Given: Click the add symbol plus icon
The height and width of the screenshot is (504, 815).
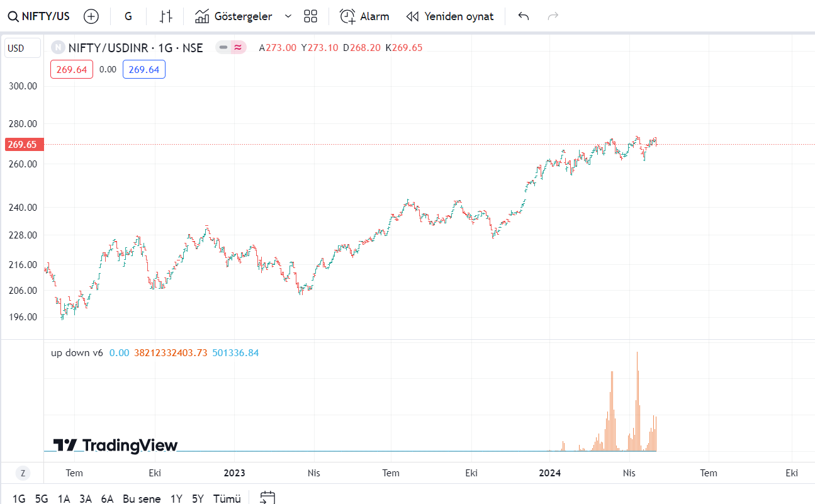Looking at the screenshot, I should pos(91,16).
